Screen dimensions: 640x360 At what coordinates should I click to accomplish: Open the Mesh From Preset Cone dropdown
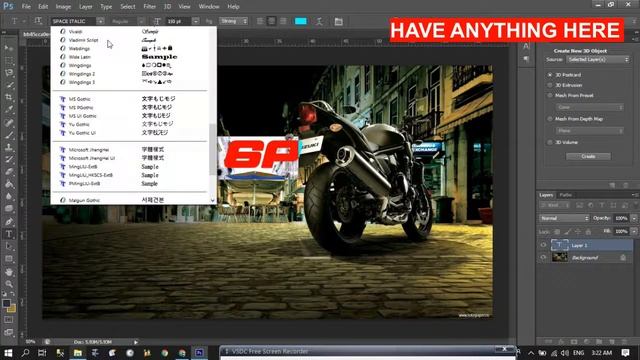[589, 107]
